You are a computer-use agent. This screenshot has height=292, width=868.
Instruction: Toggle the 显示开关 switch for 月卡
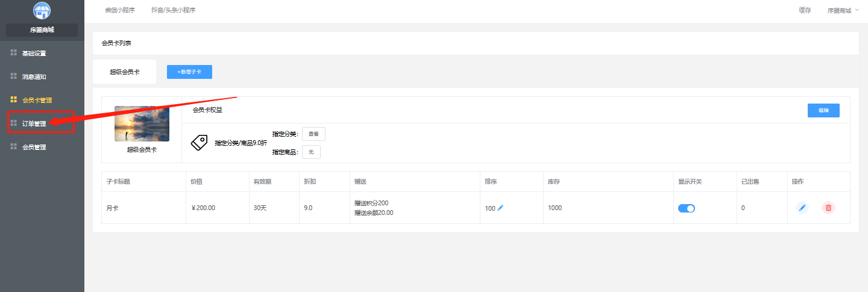[687, 208]
